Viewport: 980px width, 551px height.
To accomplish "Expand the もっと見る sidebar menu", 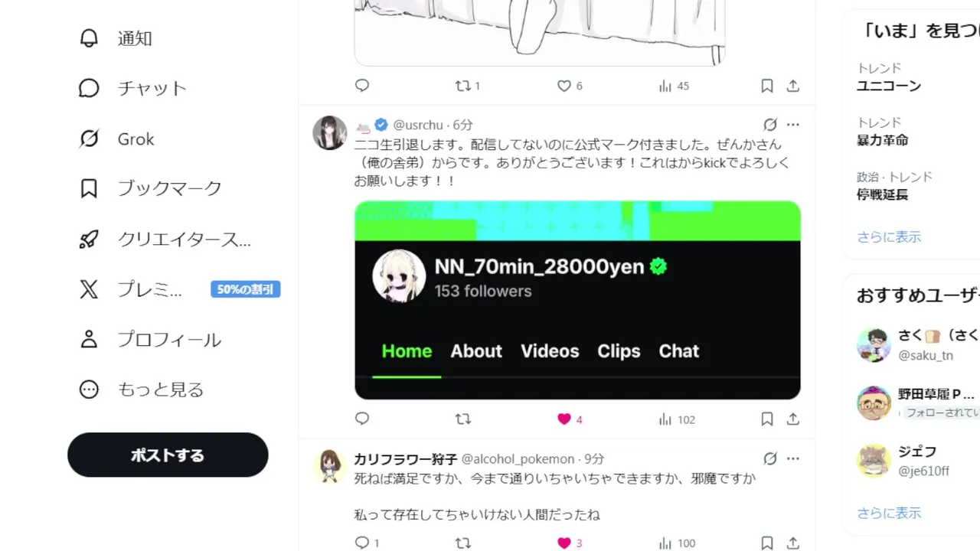I will coord(142,390).
